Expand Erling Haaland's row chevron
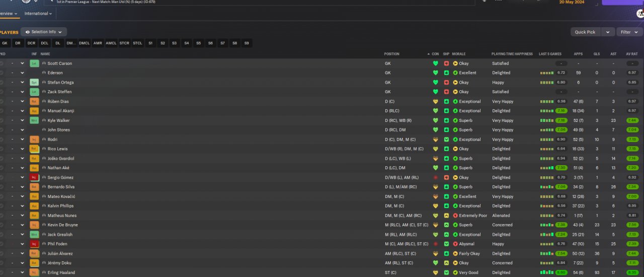This screenshot has height=277, width=644. (x=22, y=272)
